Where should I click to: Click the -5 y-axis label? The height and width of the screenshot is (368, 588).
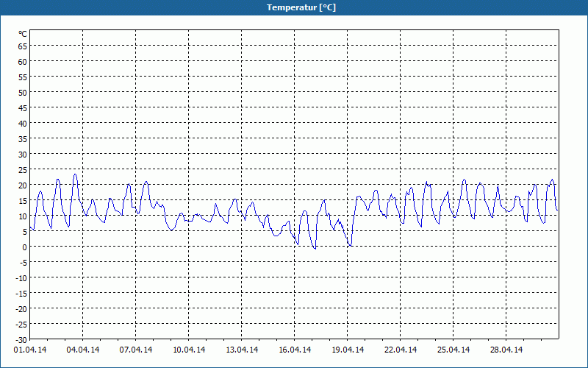(24, 263)
